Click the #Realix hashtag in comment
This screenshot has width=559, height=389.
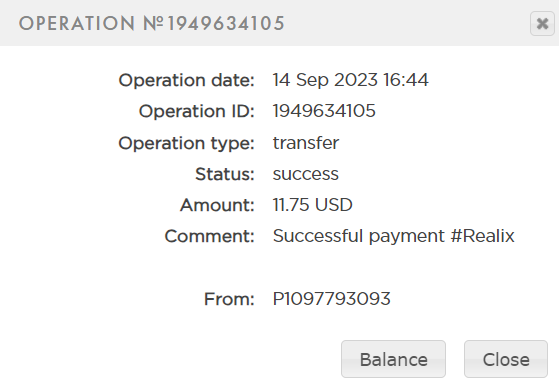point(482,236)
